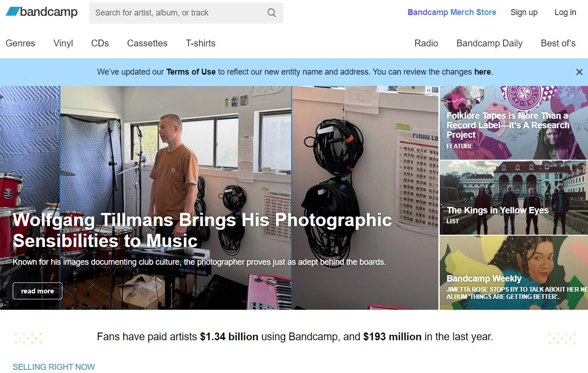Open the Vinyl section
This screenshot has height=373, width=588.
[63, 43]
